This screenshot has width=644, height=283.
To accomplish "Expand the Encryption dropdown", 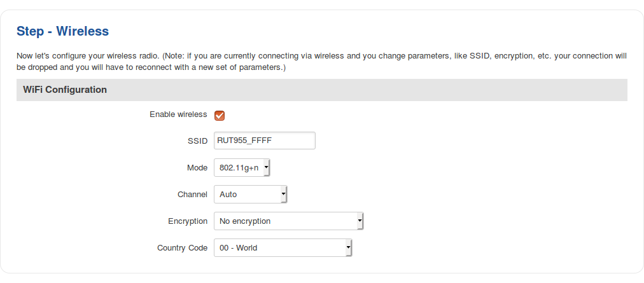I will tap(288, 221).
